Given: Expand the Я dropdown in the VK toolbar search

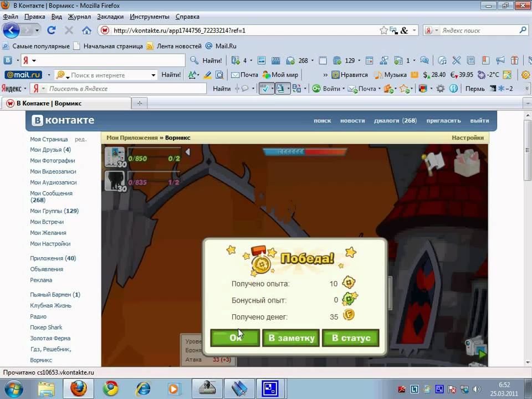Looking at the screenshot, I should [x=34, y=61].
